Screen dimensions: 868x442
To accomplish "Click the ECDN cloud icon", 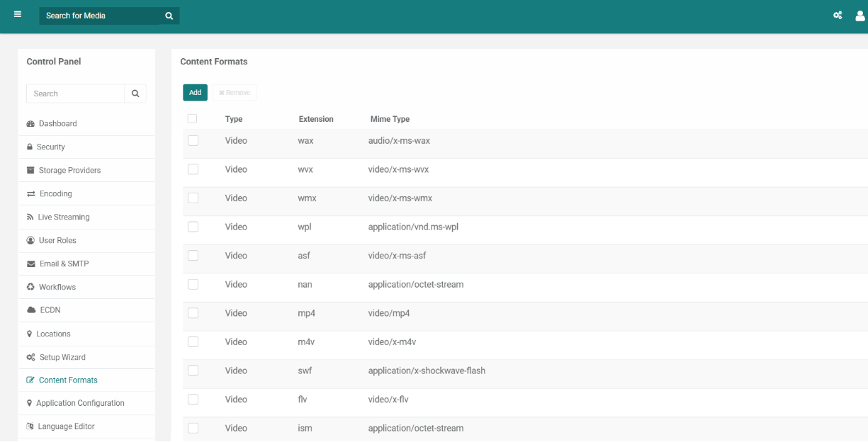I will point(31,310).
